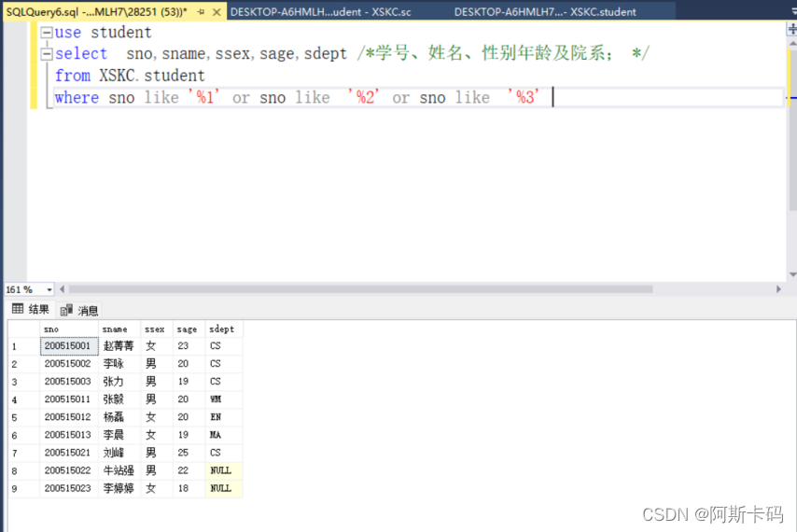Screen dimensions: 797x532
Task: Select the sage cell 25
Action: click(x=189, y=453)
